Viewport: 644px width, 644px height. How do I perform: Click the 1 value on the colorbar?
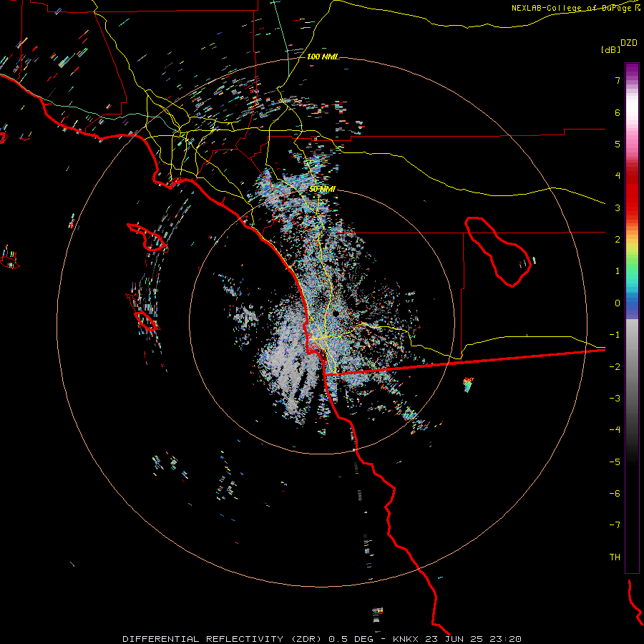click(x=618, y=271)
